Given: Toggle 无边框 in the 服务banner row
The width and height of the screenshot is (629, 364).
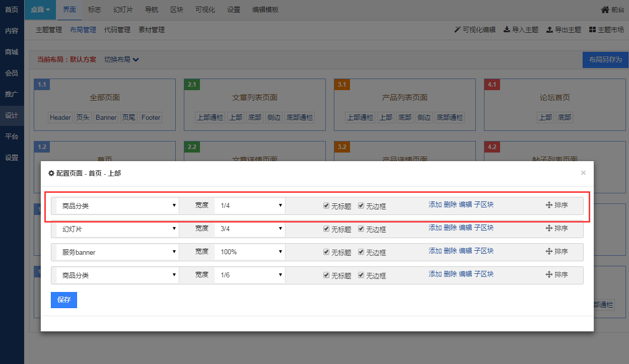Looking at the screenshot, I should point(361,252).
